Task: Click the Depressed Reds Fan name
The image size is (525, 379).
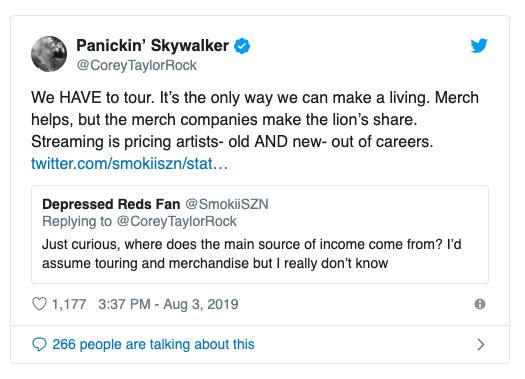Action: 111,204
